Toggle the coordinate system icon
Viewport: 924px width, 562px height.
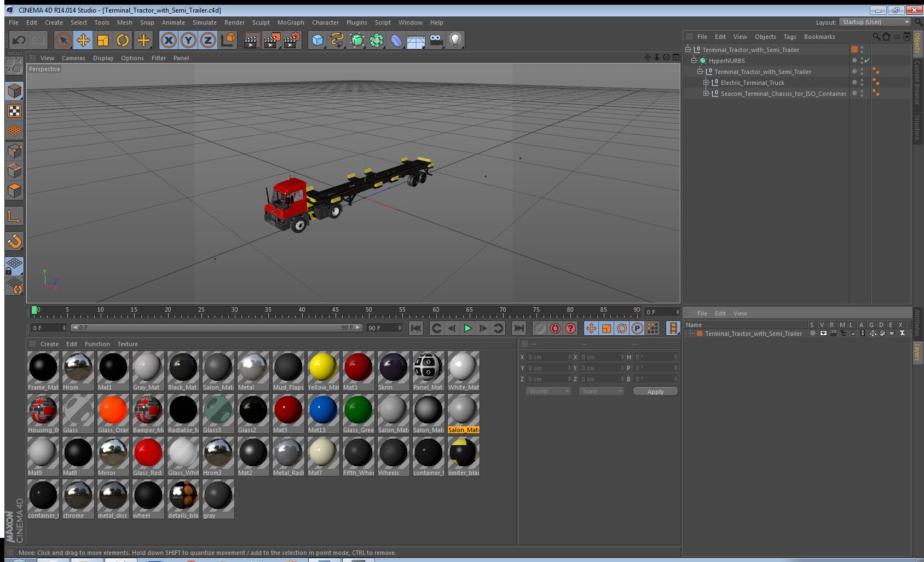pyautogui.click(x=228, y=40)
